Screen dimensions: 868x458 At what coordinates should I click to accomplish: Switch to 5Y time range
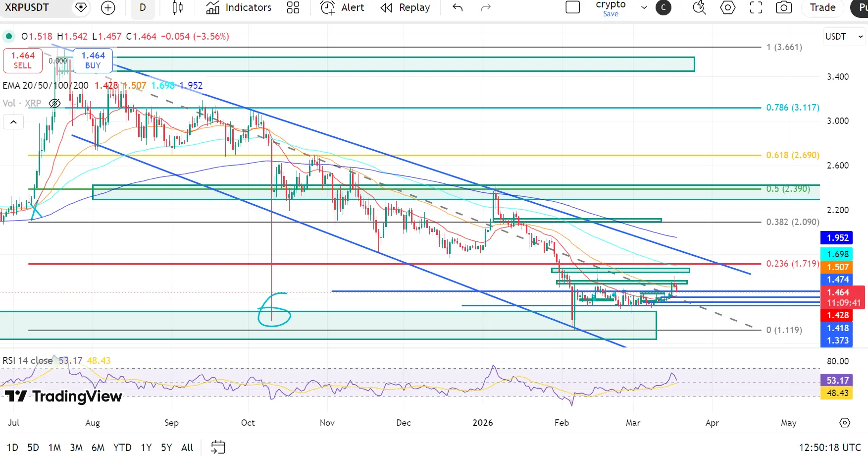click(166, 448)
